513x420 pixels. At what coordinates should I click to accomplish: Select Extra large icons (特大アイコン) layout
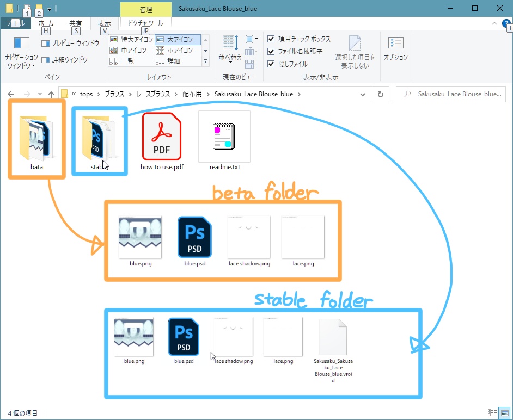click(x=132, y=40)
